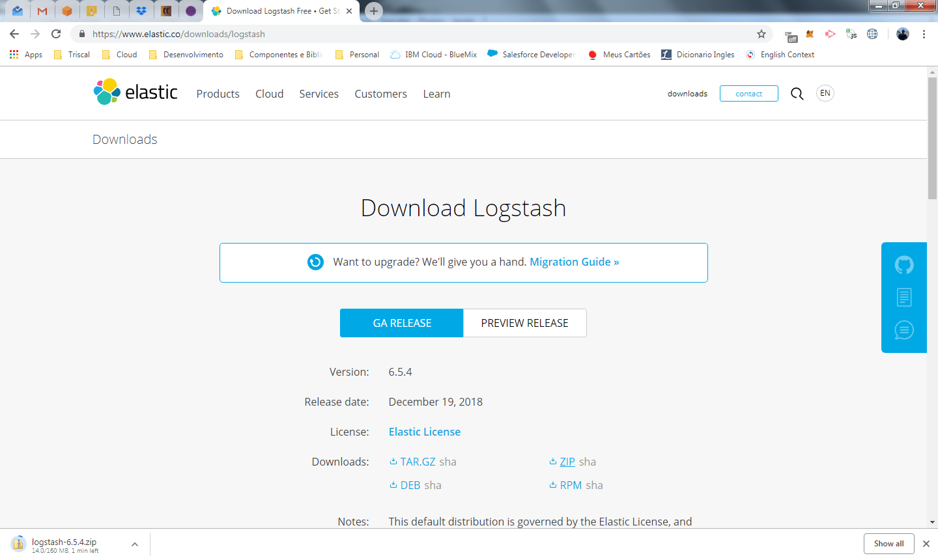
Task: Select the GA RELEASE tab
Action: point(402,323)
